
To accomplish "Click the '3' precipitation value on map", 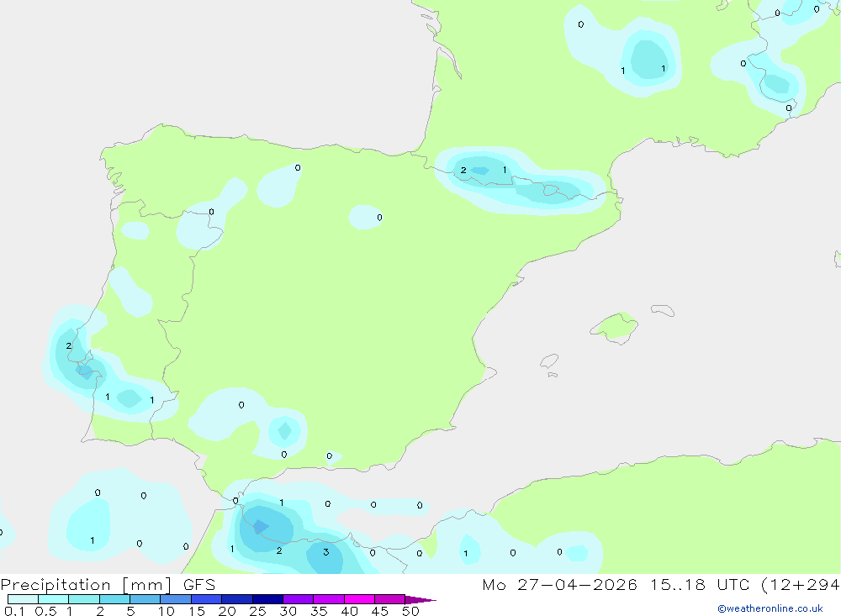I will click(x=325, y=551).
